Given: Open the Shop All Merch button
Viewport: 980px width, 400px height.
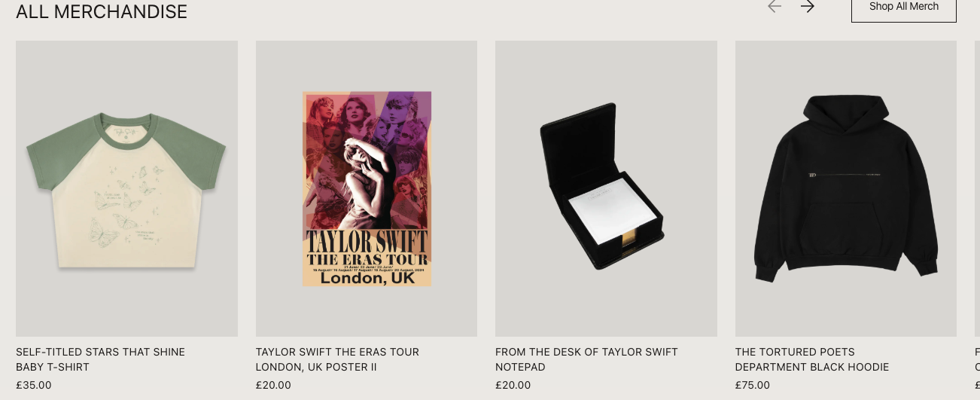Looking at the screenshot, I should (x=904, y=8).
